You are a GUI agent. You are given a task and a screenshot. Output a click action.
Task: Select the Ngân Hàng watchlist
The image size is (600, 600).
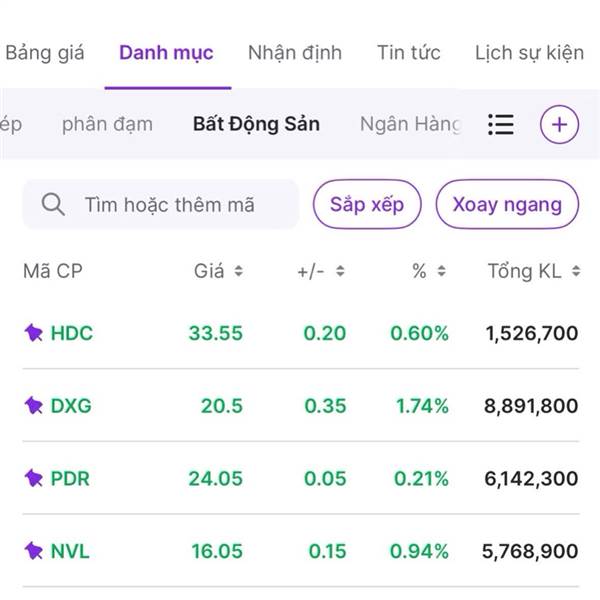[410, 124]
